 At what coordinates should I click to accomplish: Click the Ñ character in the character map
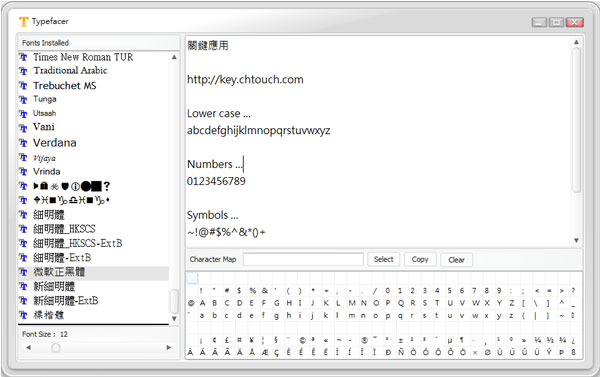pyautogui.click(x=401, y=353)
